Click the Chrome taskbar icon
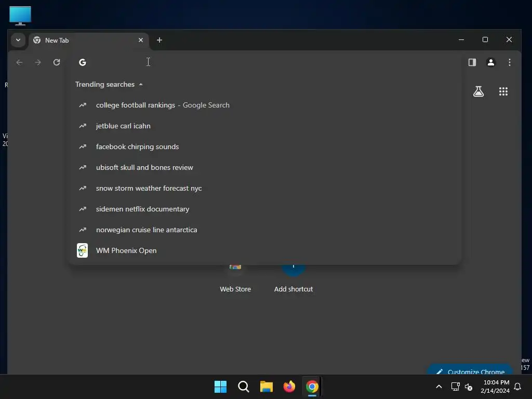Screen dimensions: 532x399 pos(312,387)
